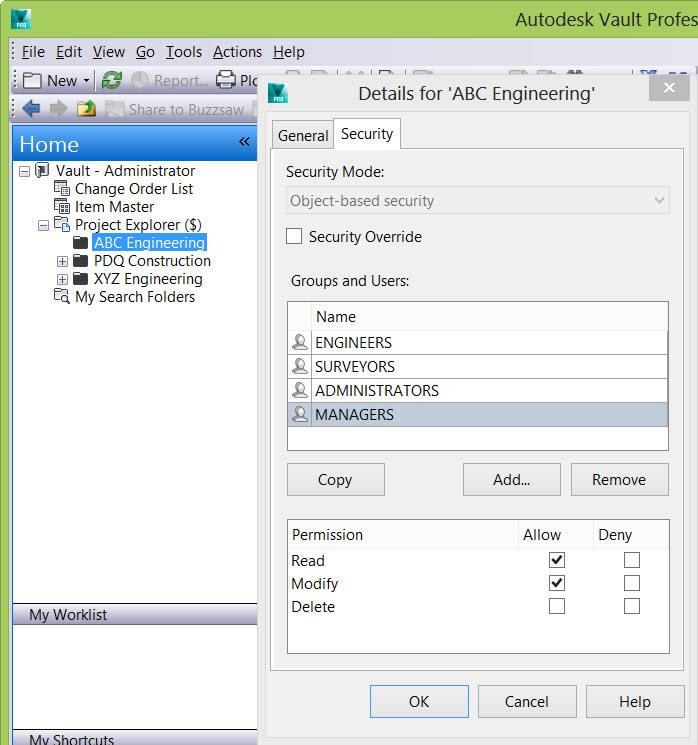The width and height of the screenshot is (698, 745).
Task: Click the Share to Buzzsaw icon
Action: pyautogui.click(x=115, y=109)
